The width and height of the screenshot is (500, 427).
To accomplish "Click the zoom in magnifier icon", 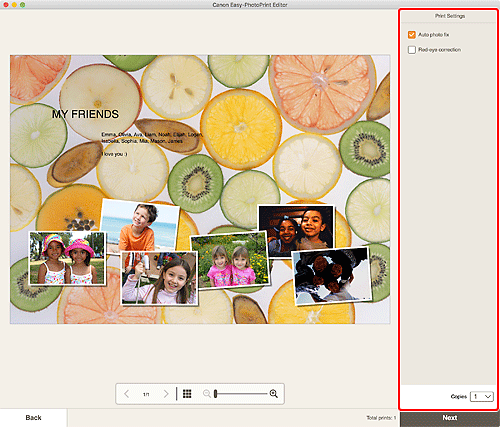I will tap(274, 394).
